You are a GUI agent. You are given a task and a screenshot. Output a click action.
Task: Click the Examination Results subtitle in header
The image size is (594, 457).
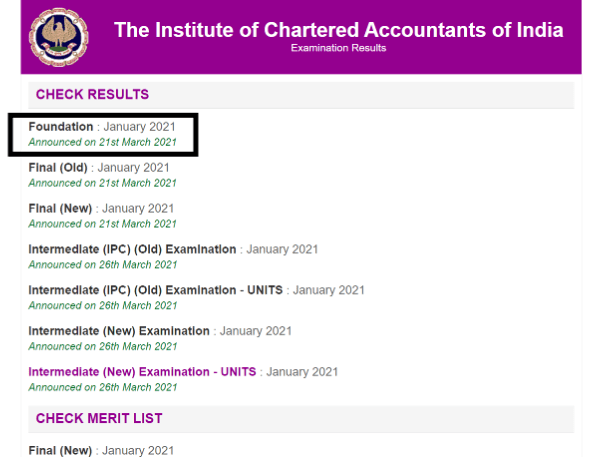pyautogui.click(x=338, y=48)
